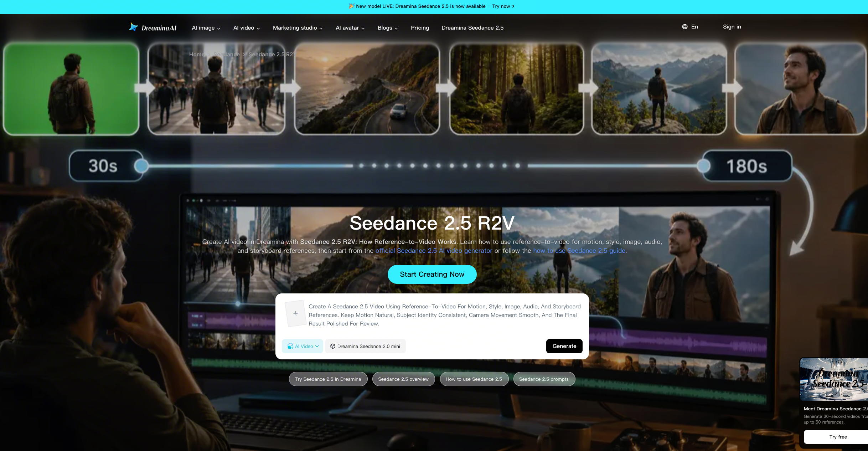This screenshot has height=451, width=868.
Task: Open official Seedance 2.5 AI video generator link
Action: point(434,251)
